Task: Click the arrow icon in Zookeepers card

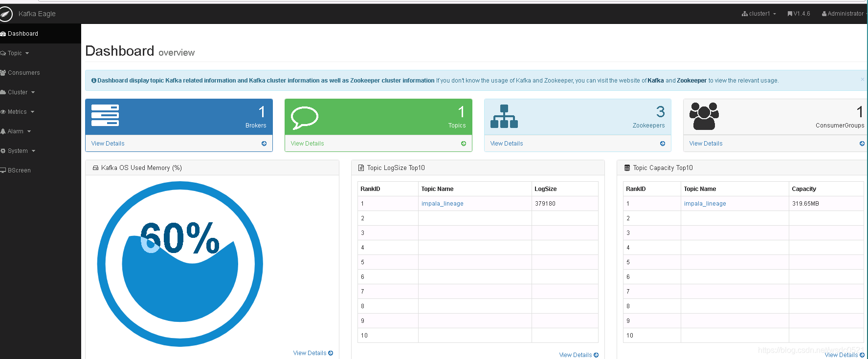Action: [x=663, y=144]
